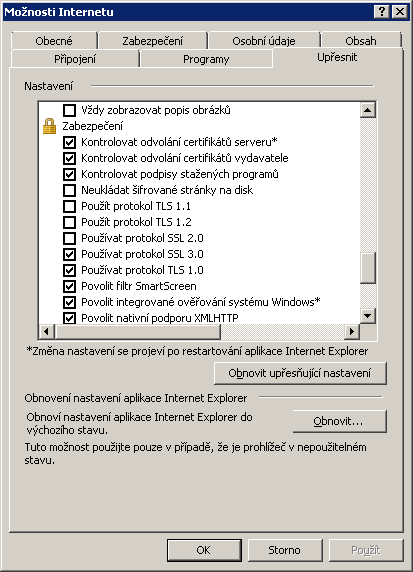
Task: Click the settings list scroll up arrow
Action: [x=368, y=110]
